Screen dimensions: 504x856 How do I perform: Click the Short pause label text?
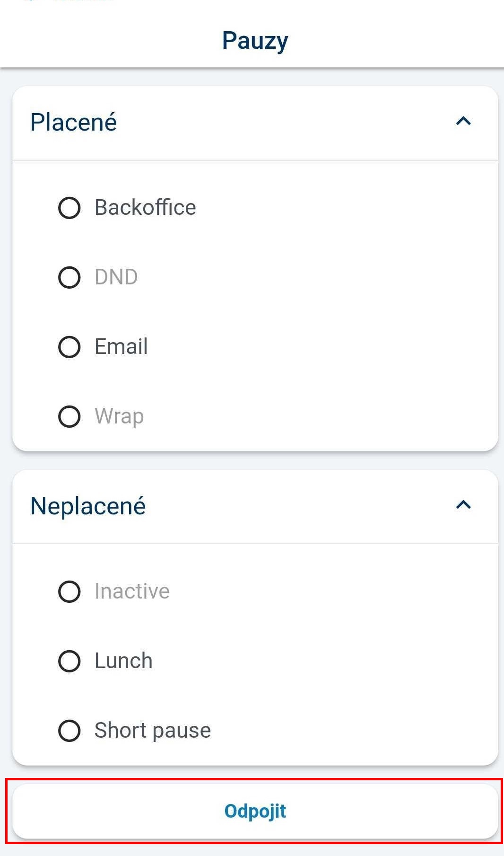[x=153, y=731]
